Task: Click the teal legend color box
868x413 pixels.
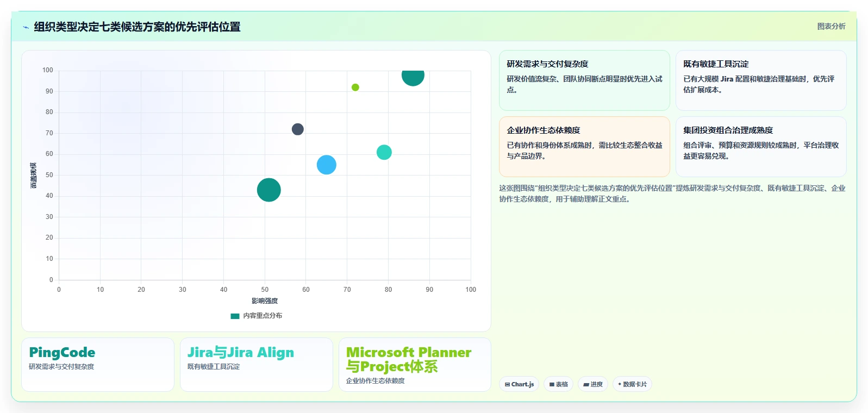Action: click(235, 316)
